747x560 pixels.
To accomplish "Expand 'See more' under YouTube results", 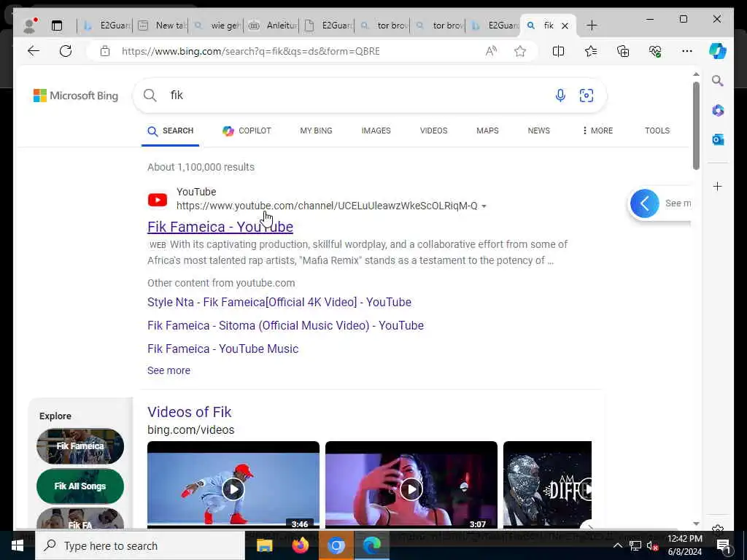I will point(169,370).
